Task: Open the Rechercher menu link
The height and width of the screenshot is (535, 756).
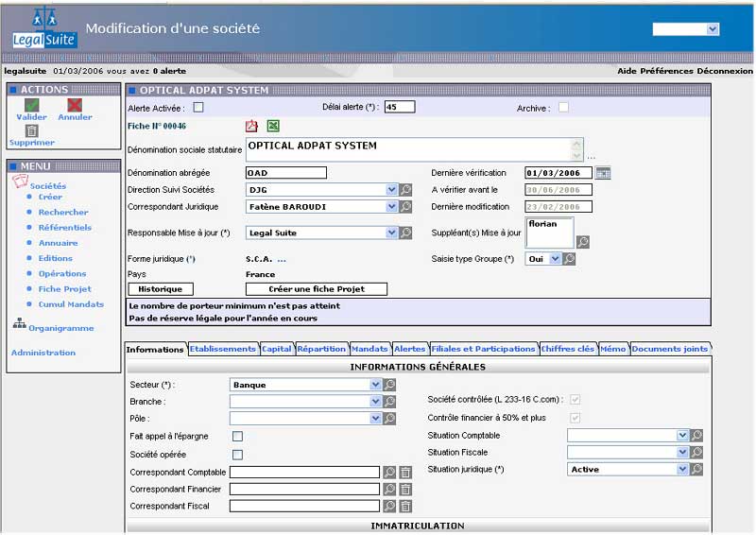Action: click(63, 213)
